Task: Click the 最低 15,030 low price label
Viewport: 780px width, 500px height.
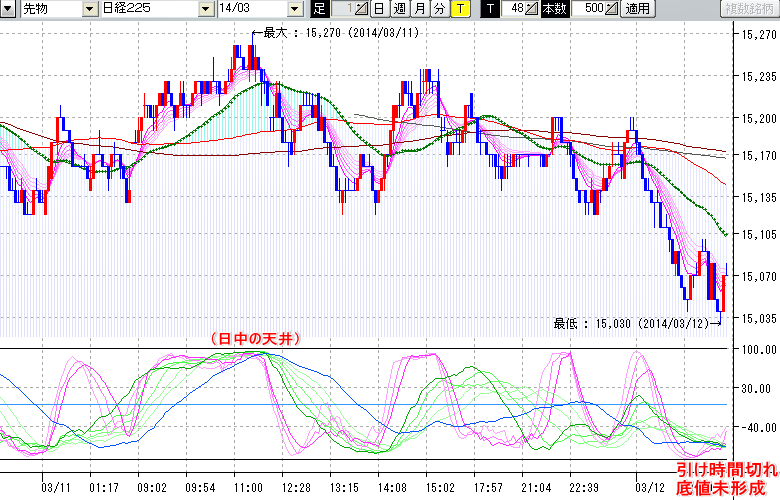Action: (630, 322)
